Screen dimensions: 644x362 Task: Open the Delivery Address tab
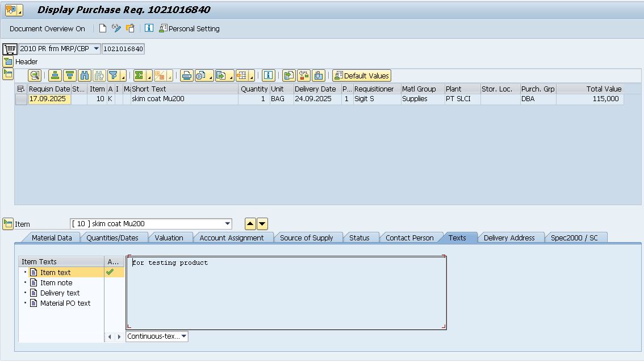coord(509,238)
